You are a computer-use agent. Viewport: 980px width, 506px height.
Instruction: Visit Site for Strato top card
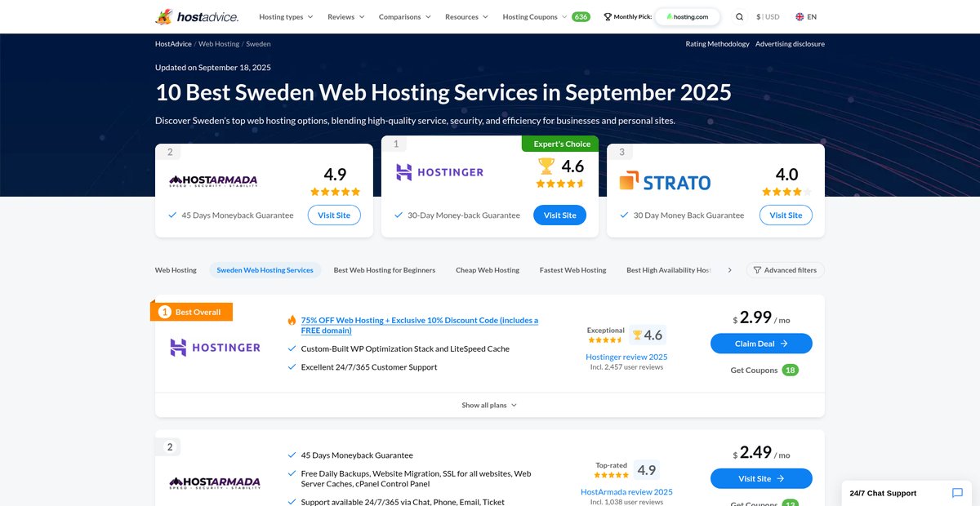point(786,215)
